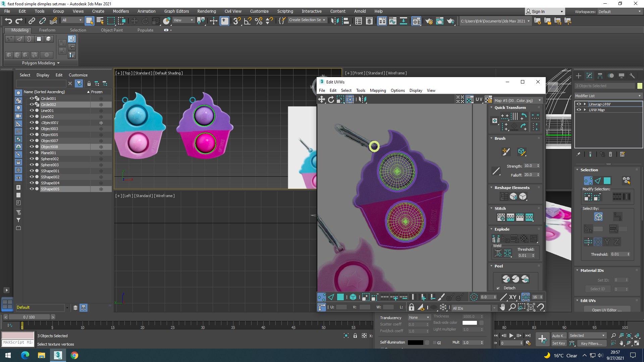Viewport: 644px width, 362px height.
Task: Toggle the Detach checkbox in Peel
Action: [x=498, y=288]
